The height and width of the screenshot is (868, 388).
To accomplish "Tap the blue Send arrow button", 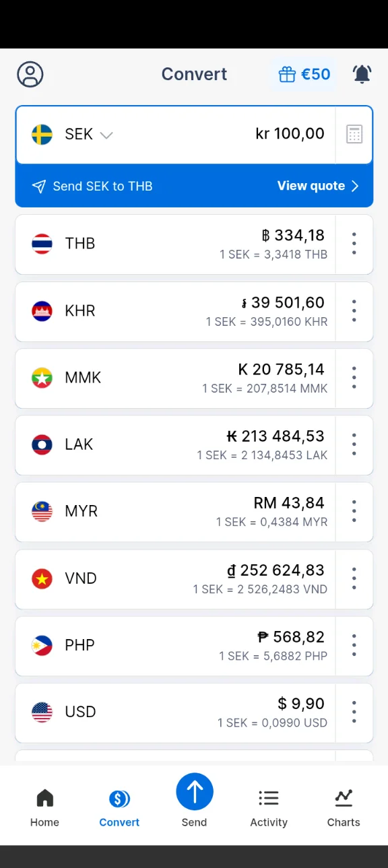I will tap(195, 791).
